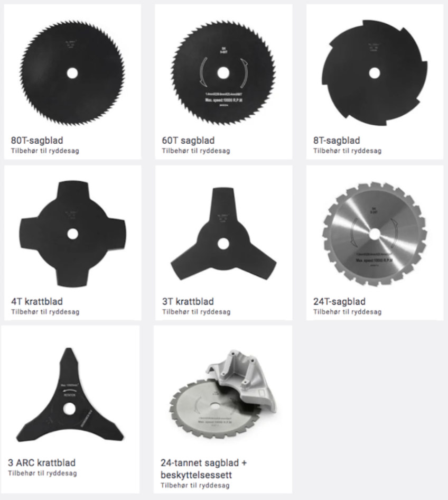Click 'Tilbehør til ryddesag' under 3T krattblad
Image resolution: width=448 pixels, height=500 pixels.
pyautogui.click(x=197, y=312)
